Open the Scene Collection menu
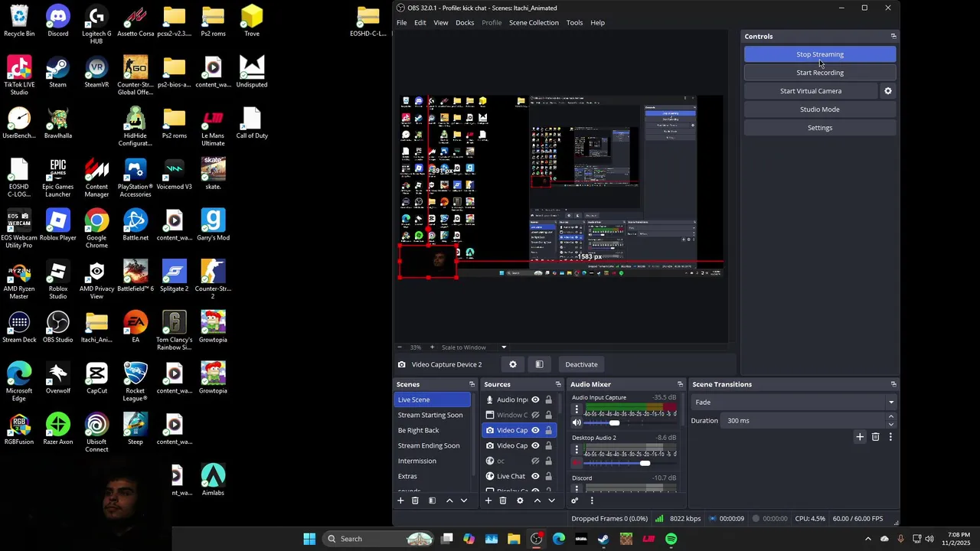The image size is (980, 551). pyautogui.click(x=534, y=23)
